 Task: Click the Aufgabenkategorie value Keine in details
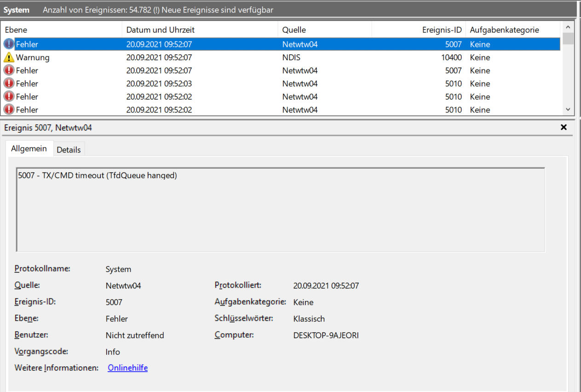[303, 302]
